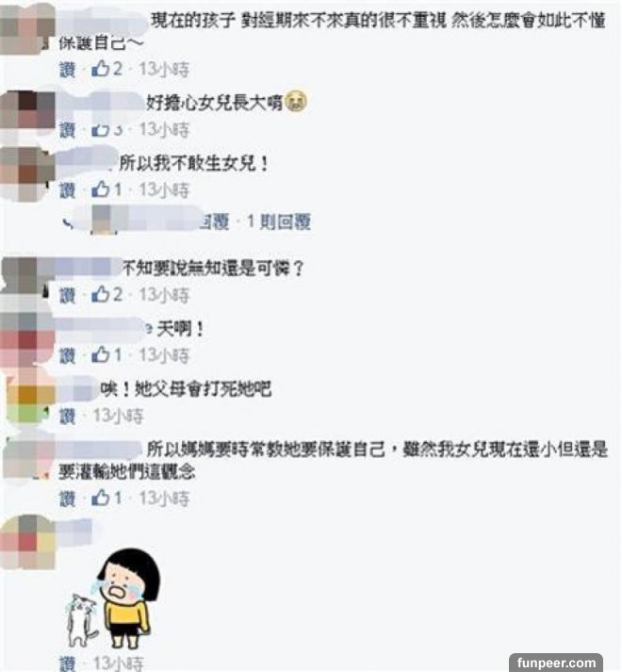Click crying emoji in 好擔心女兒長大 comment

click(x=296, y=103)
